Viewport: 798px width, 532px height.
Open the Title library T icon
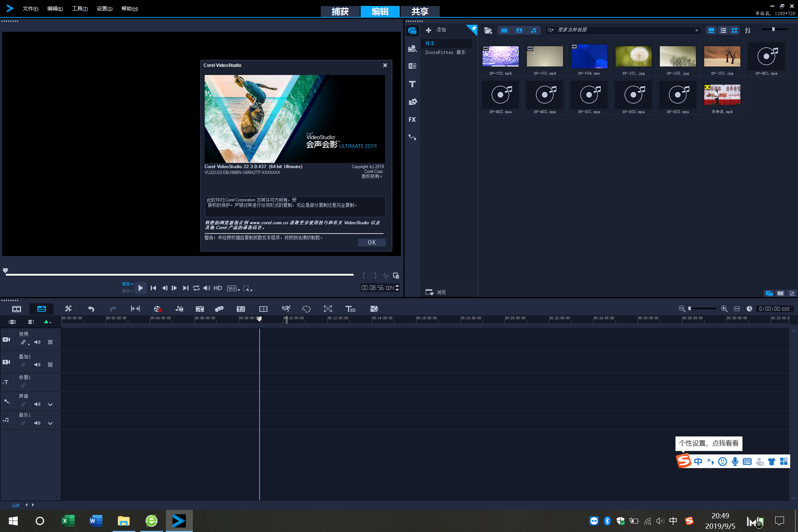(412, 84)
